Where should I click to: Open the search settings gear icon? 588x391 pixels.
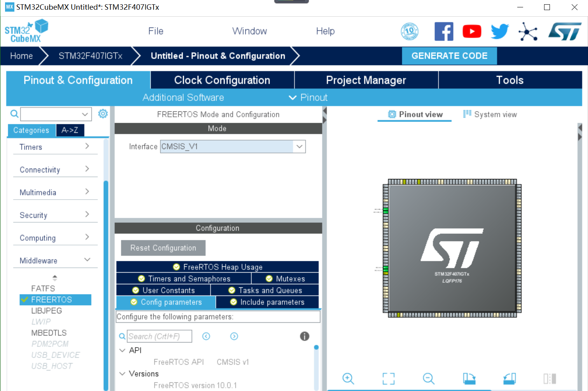point(103,113)
